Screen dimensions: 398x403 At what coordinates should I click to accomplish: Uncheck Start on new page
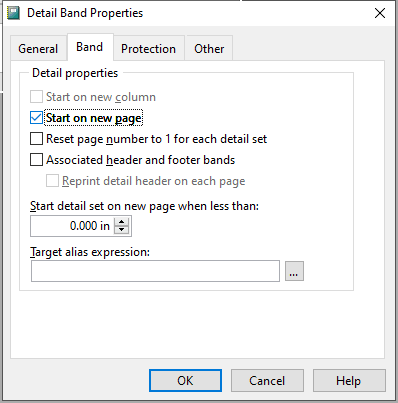[x=36, y=118]
